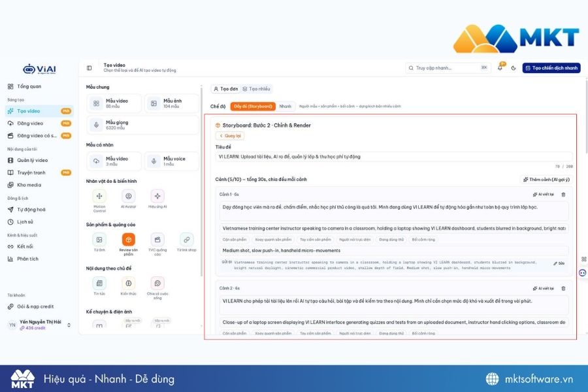Open Quản lý video in the sidebar
The width and height of the screenshot is (588, 392).
coord(32,160)
